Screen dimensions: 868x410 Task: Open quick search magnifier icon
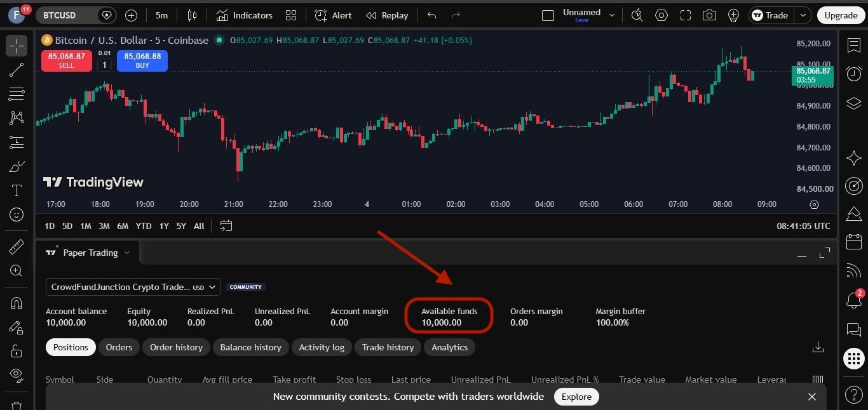tap(637, 15)
